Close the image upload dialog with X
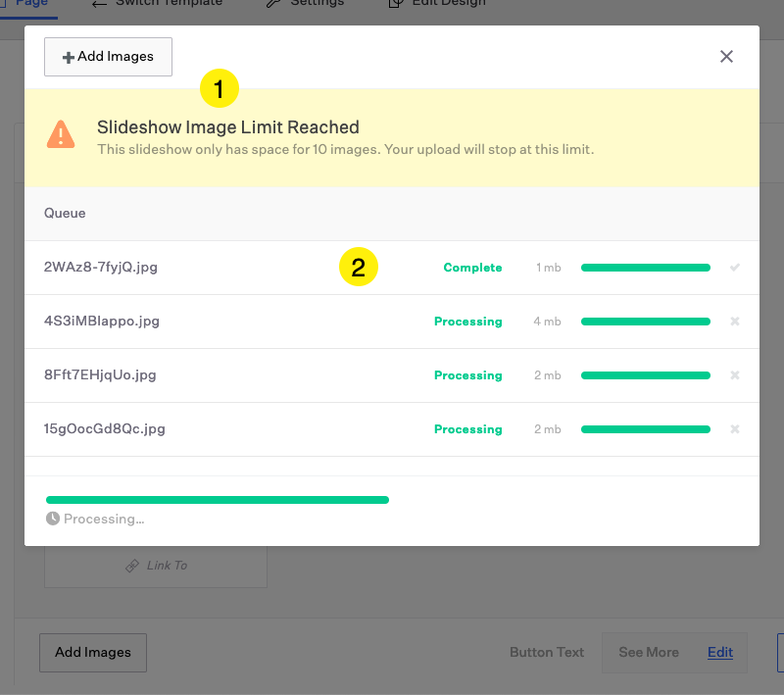The height and width of the screenshot is (695, 784). pyautogui.click(x=726, y=57)
